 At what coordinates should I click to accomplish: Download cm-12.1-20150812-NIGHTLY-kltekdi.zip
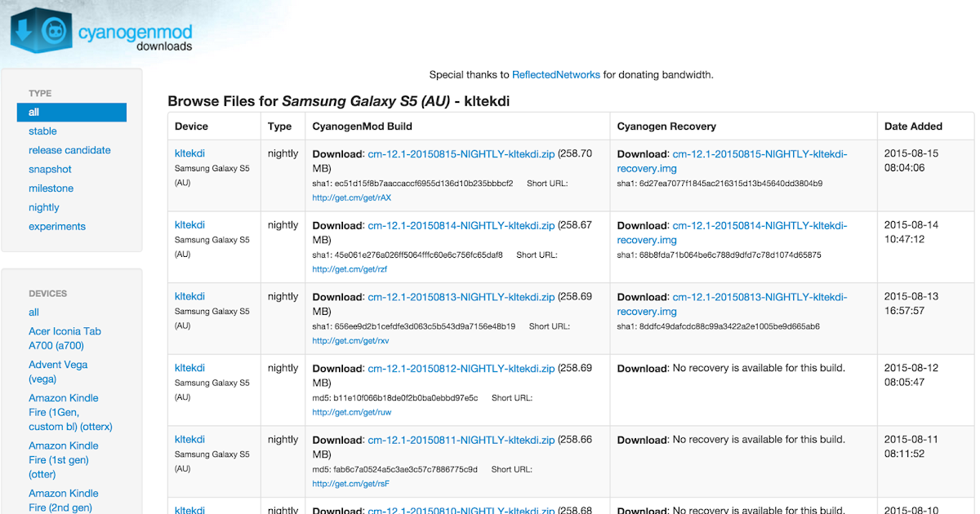point(461,368)
